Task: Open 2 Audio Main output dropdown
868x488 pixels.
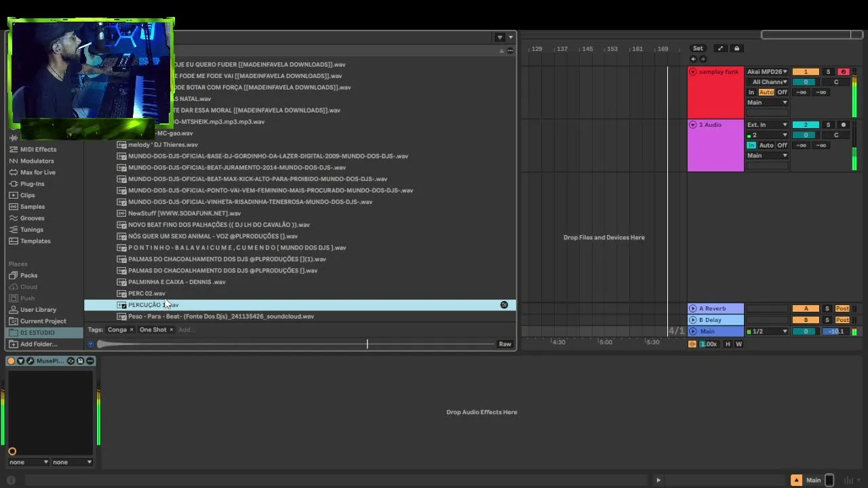Action: coord(767,155)
